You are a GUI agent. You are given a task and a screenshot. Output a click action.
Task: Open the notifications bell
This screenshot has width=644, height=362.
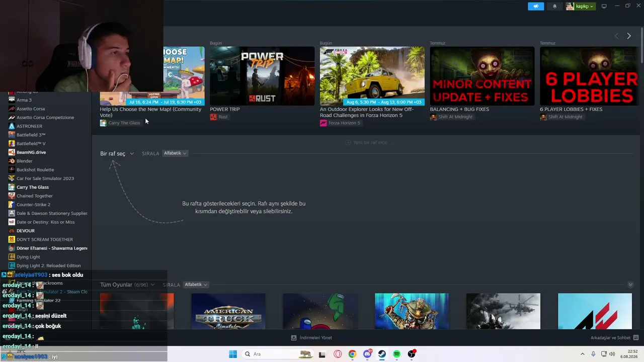(554, 6)
